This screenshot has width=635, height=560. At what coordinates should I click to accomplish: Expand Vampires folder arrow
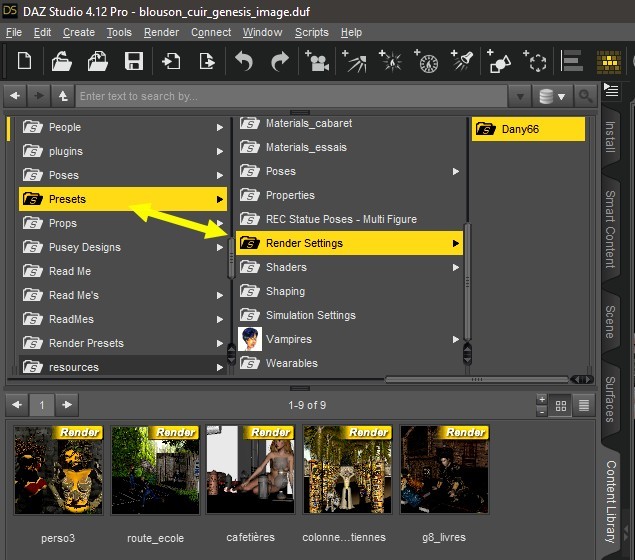pos(456,339)
